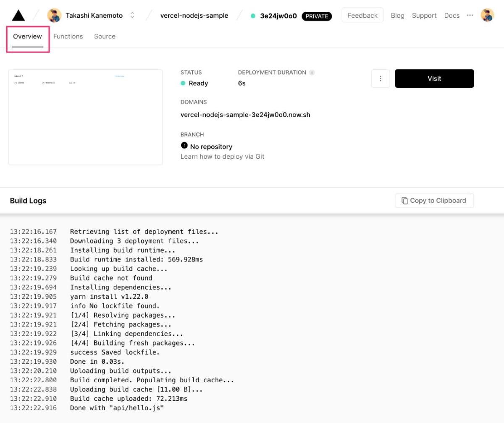This screenshot has height=423, width=504.
Task: Select log line [3/4] Linking dependencies
Action: [126, 334]
